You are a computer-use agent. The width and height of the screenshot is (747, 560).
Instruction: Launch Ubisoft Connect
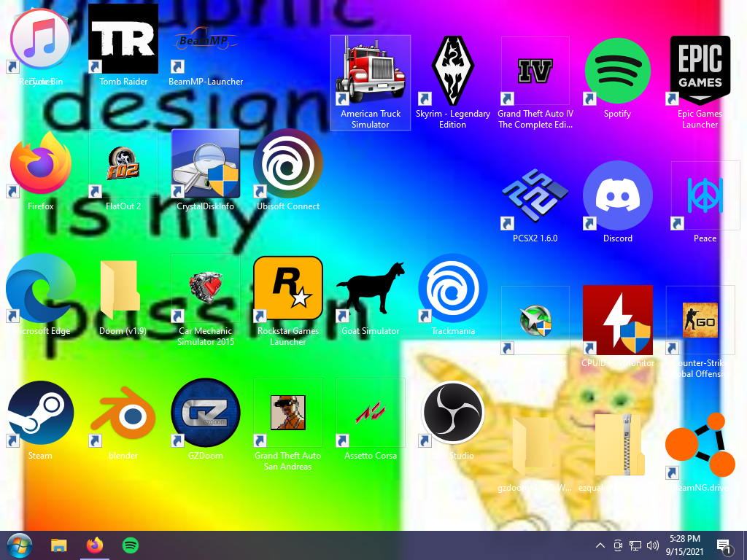tap(287, 163)
